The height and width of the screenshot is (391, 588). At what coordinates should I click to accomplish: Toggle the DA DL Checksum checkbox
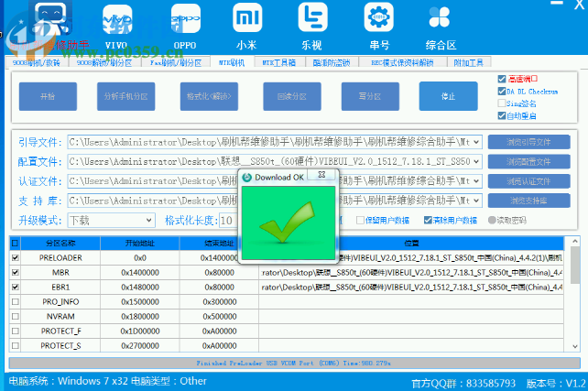click(502, 91)
